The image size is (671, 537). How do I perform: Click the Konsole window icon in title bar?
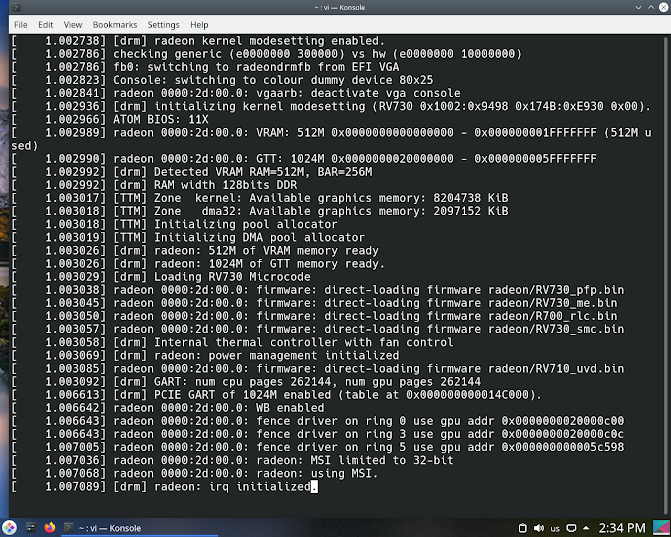pos(16,7)
